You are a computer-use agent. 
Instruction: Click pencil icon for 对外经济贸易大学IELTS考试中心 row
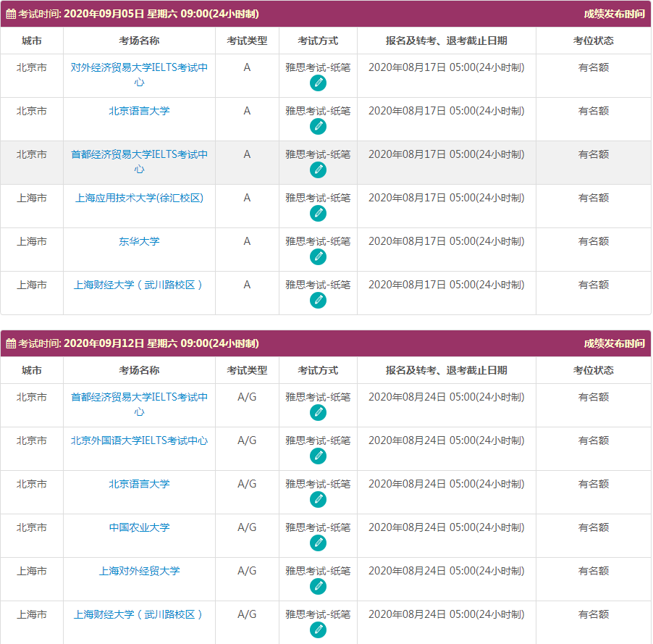pyautogui.click(x=318, y=83)
